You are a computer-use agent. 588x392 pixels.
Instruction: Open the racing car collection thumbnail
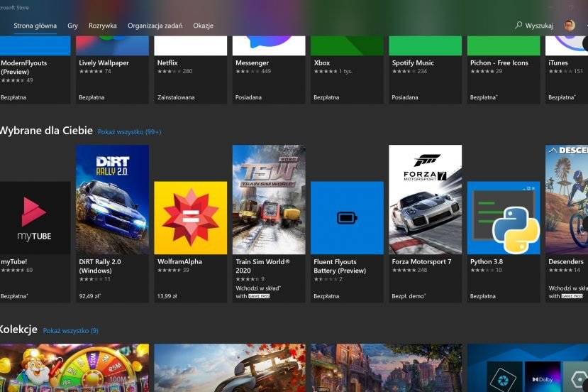click(230, 368)
